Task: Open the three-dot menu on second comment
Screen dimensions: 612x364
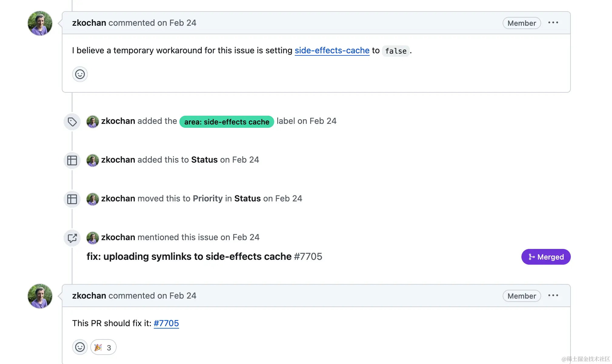Action: (x=553, y=296)
